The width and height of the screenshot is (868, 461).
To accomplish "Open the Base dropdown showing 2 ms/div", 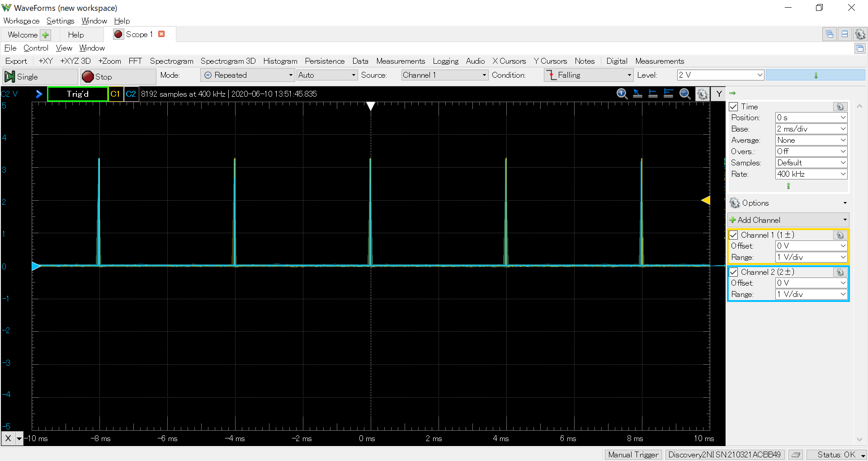I will click(811, 129).
